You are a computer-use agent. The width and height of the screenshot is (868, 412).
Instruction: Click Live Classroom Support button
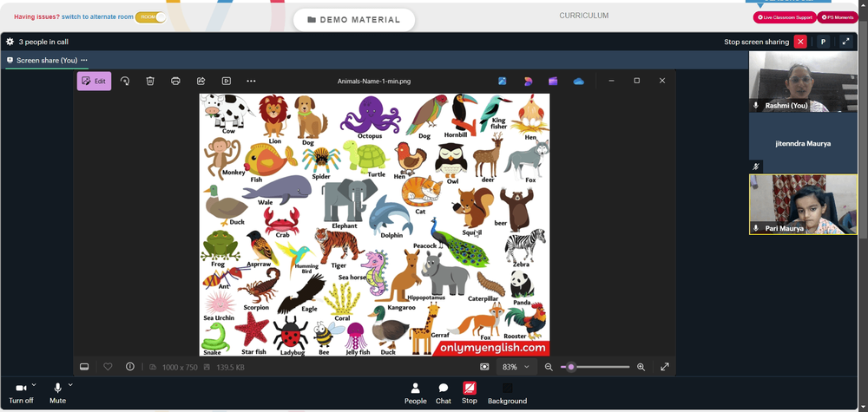tap(785, 17)
